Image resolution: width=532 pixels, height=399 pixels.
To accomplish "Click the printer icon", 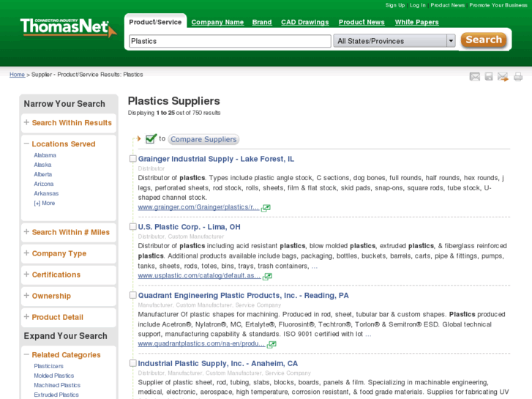I will (x=518, y=77).
